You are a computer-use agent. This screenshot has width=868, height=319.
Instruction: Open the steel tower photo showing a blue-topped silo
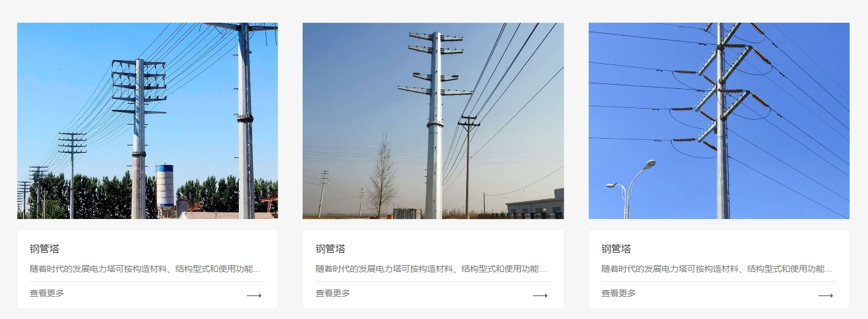coord(148,121)
